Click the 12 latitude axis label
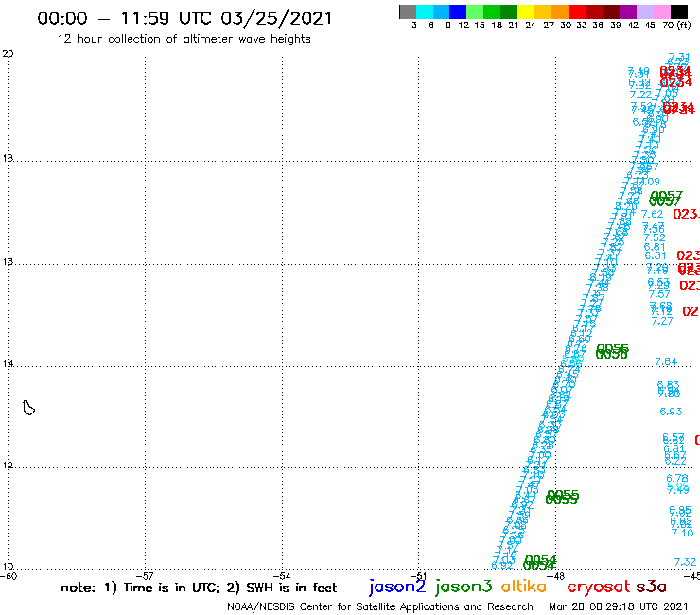The image size is (700, 615). point(8,466)
